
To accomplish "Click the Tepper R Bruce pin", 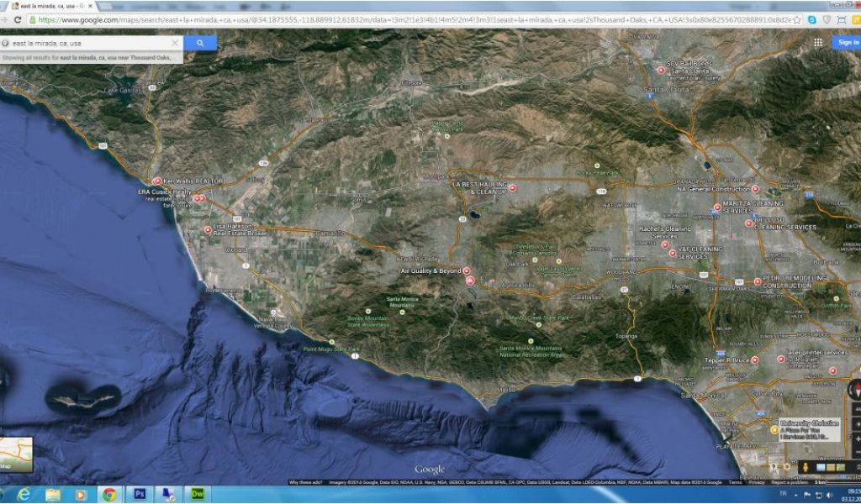I will click(x=754, y=360).
